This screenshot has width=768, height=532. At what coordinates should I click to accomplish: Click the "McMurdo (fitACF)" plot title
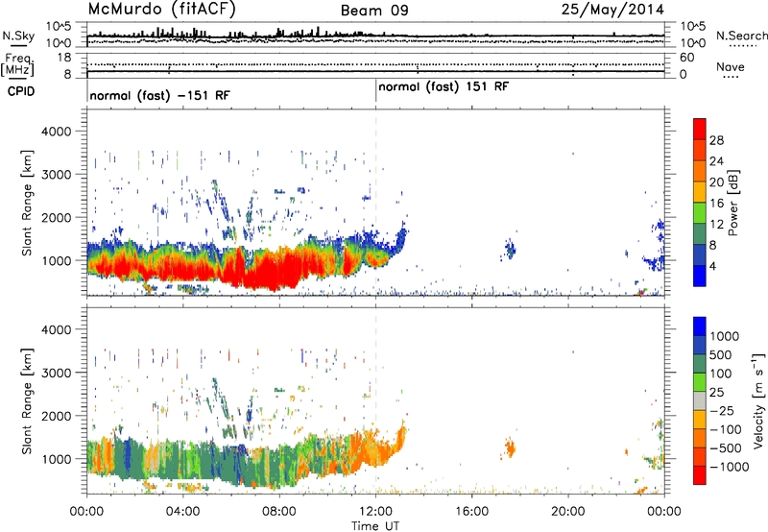point(161,10)
